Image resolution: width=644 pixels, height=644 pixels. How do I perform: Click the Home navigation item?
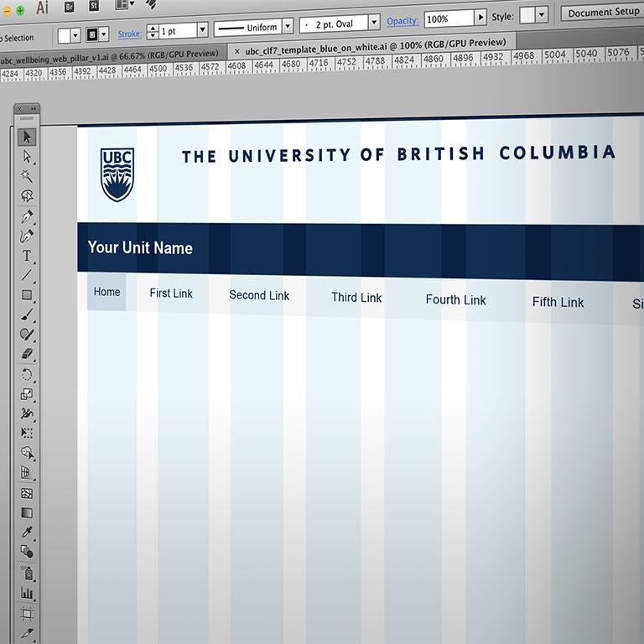click(x=106, y=292)
